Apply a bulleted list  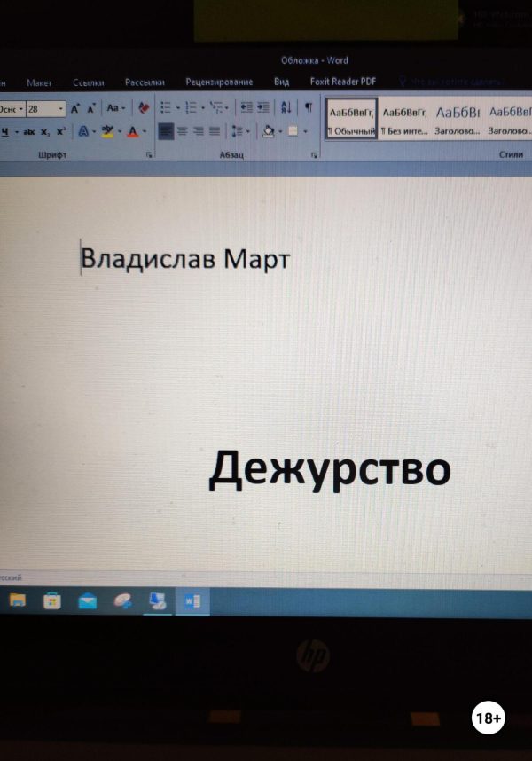(166, 107)
